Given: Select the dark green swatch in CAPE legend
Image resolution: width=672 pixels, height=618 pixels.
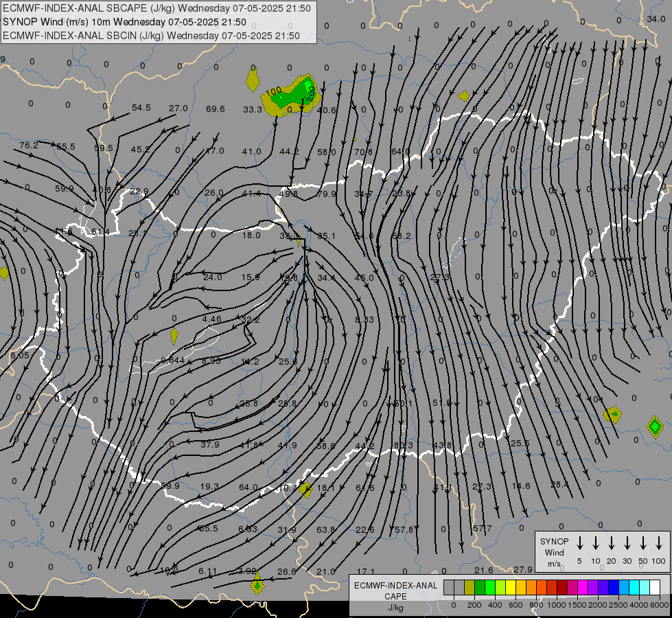Looking at the screenshot, I should coord(480,588).
